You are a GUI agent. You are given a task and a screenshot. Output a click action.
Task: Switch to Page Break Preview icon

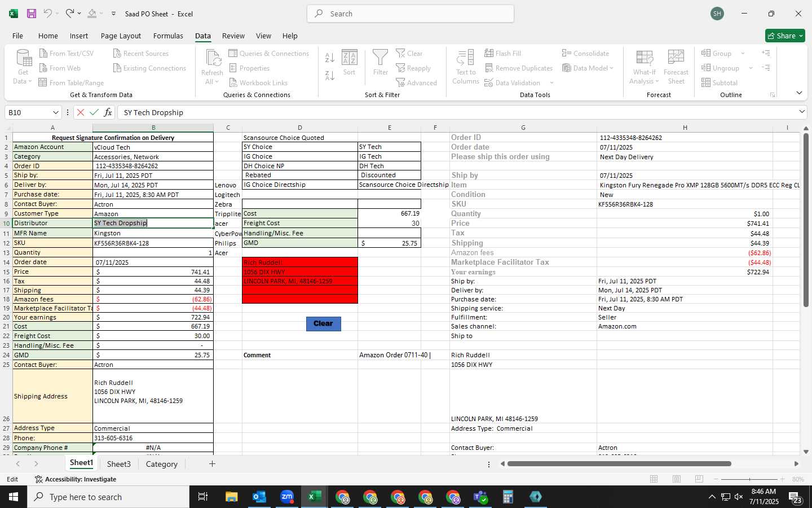(x=699, y=479)
